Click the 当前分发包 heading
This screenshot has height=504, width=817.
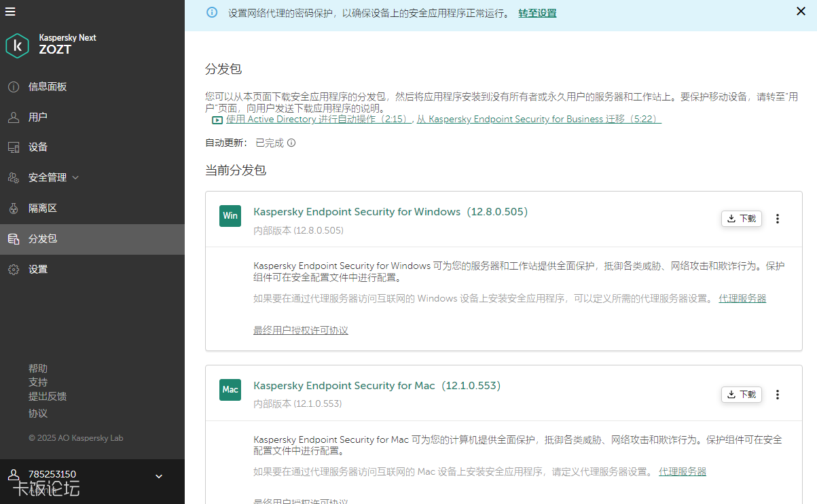(236, 170)
